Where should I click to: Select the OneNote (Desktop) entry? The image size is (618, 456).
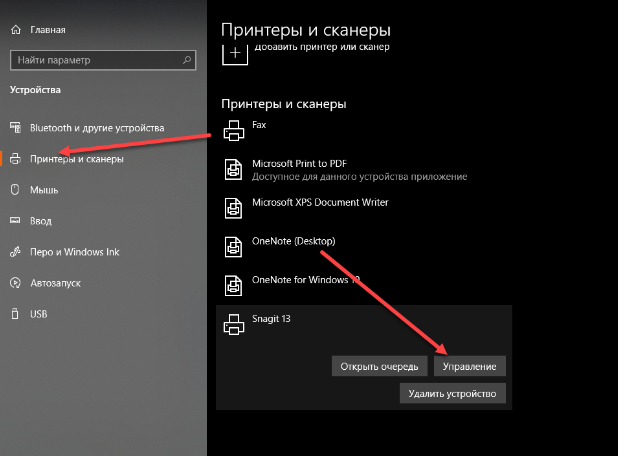[294, 241]
